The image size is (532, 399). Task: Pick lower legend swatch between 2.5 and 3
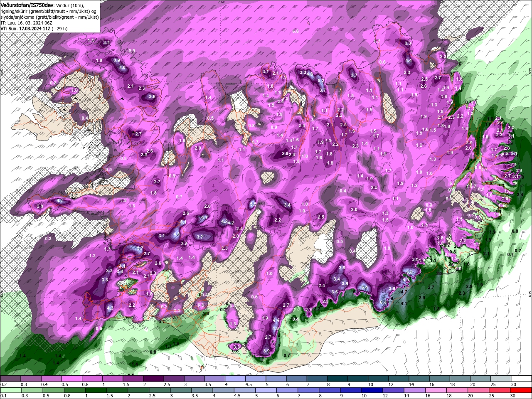coord(160,390)
